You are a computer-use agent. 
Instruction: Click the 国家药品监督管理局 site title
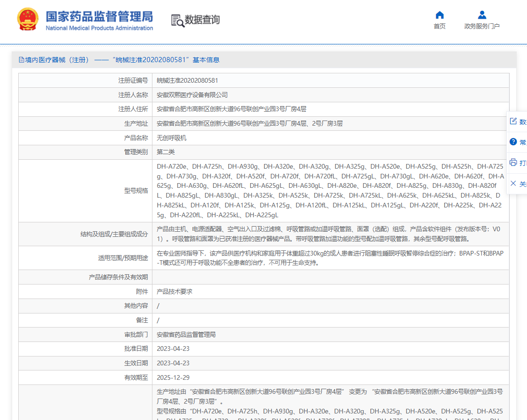pyautogui.click(x=100, y=16)
